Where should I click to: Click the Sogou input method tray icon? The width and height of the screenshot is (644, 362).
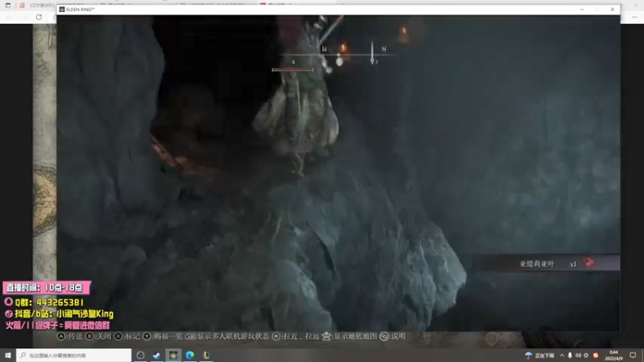(x=596, y=356)
